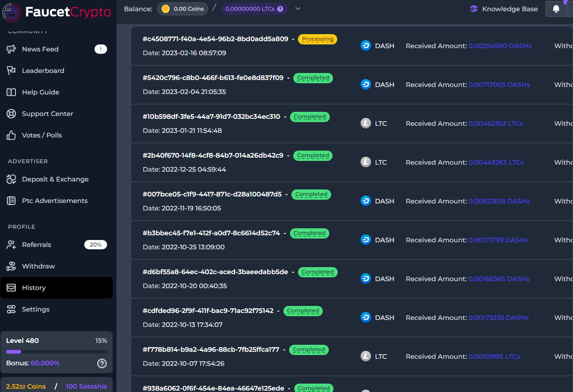573x392 pixels.
Task: Click the Referrals people icon
Action: (11, 245)
